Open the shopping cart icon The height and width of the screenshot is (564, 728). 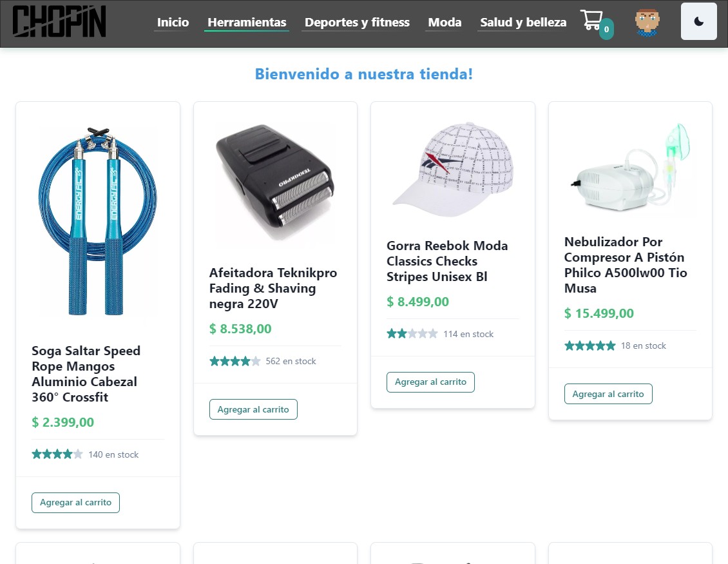pos(591,20)
